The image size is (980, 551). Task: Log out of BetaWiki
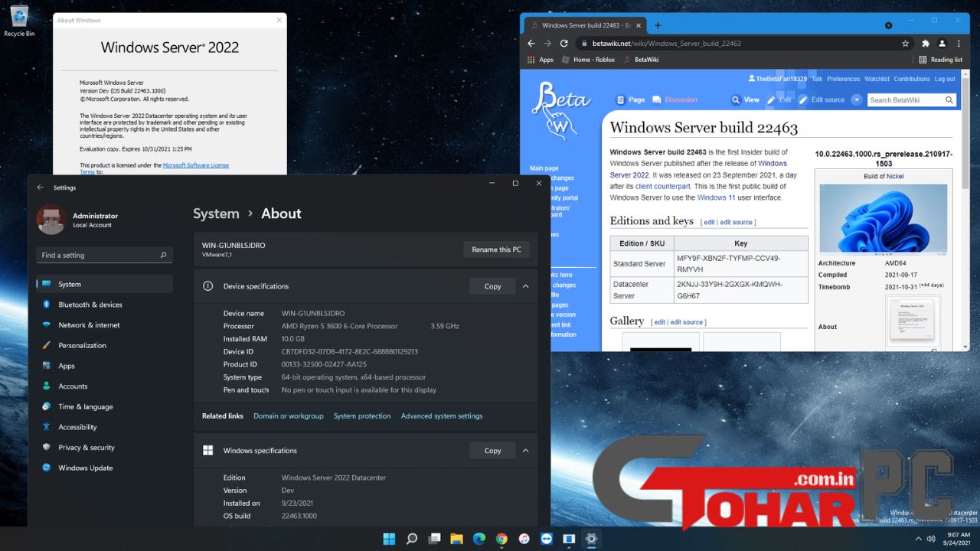point(945,79)
